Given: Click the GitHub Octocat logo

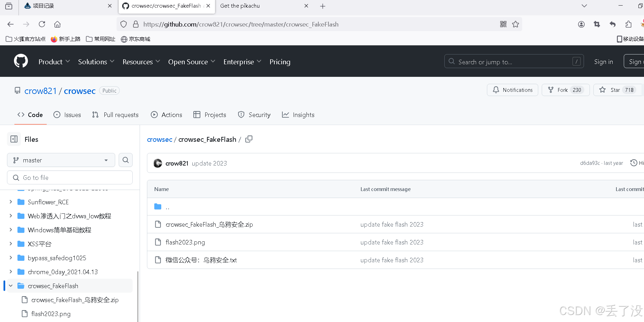Looking at the screenshot, I should 21,61.
